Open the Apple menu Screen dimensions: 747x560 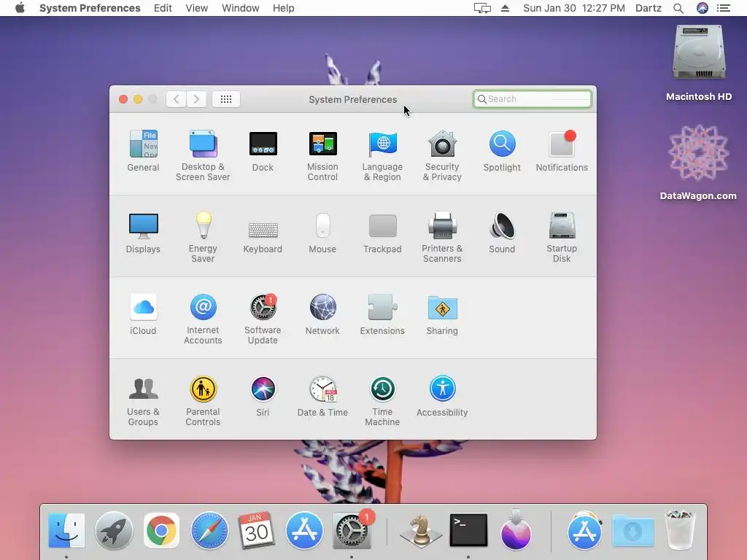(20, 8)
